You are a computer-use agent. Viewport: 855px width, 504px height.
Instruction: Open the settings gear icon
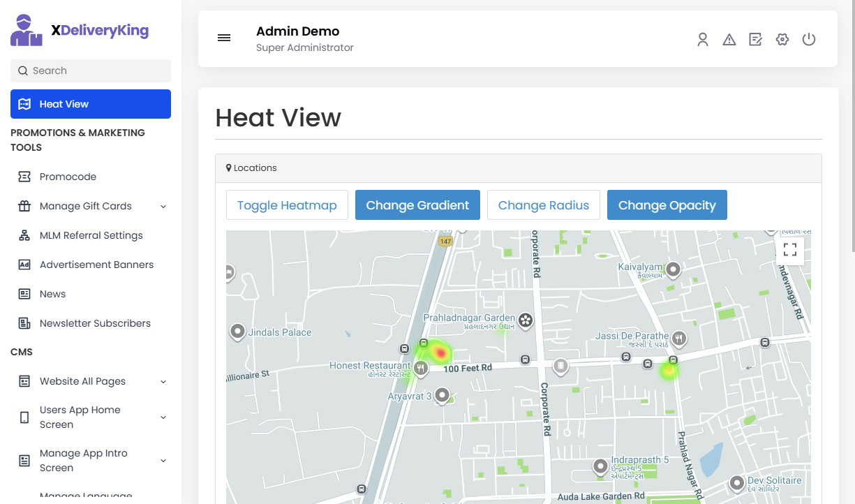point(782,40)
